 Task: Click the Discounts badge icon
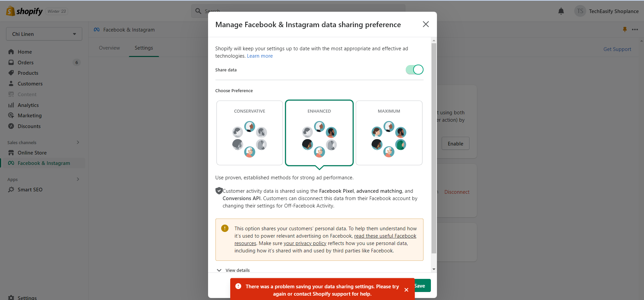(x=11, y=126)
